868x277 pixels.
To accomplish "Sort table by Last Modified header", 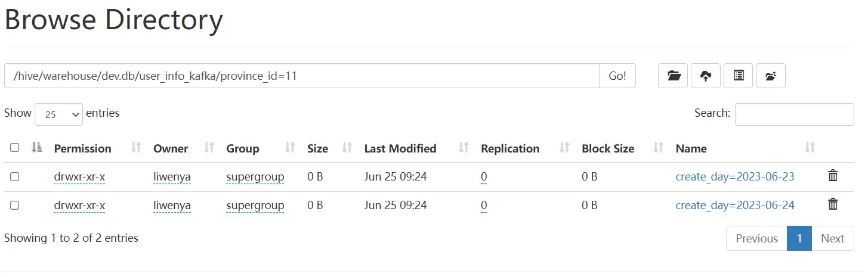I will pyautogui.click(x=400, y=148).
